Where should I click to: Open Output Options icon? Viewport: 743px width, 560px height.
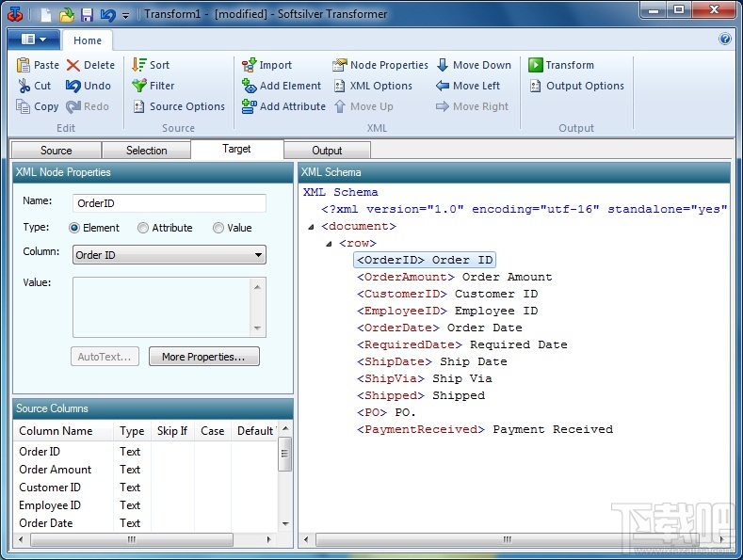(536, 86)
